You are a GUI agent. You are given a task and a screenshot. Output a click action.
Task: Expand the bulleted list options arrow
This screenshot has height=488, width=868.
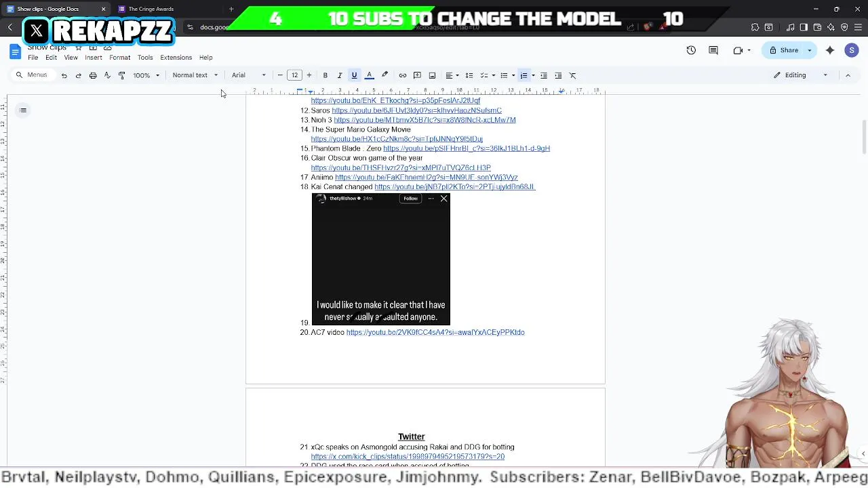click(513, 75)
